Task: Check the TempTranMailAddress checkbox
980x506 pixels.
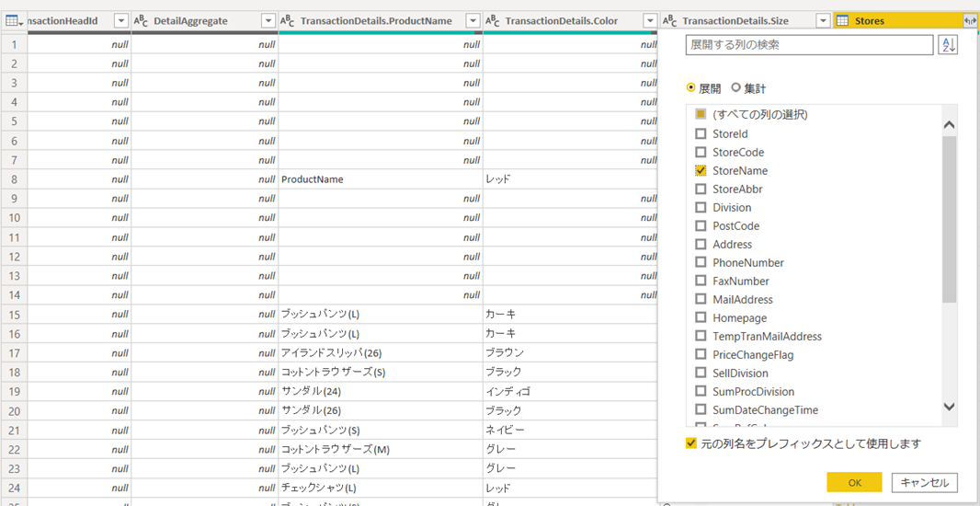Action: [701, 337]
